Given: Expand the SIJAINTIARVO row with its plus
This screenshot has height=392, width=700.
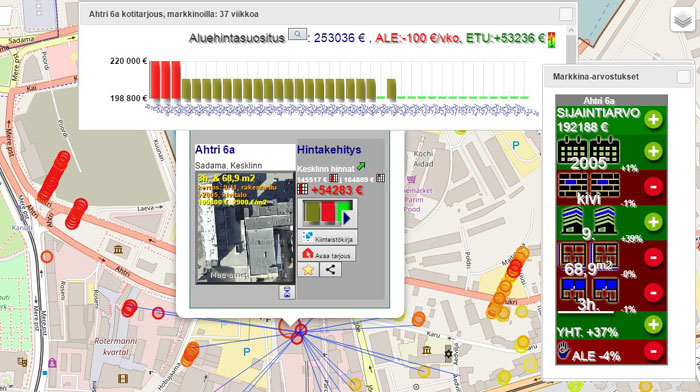Looking at the screenshot, I should [653, 120].
